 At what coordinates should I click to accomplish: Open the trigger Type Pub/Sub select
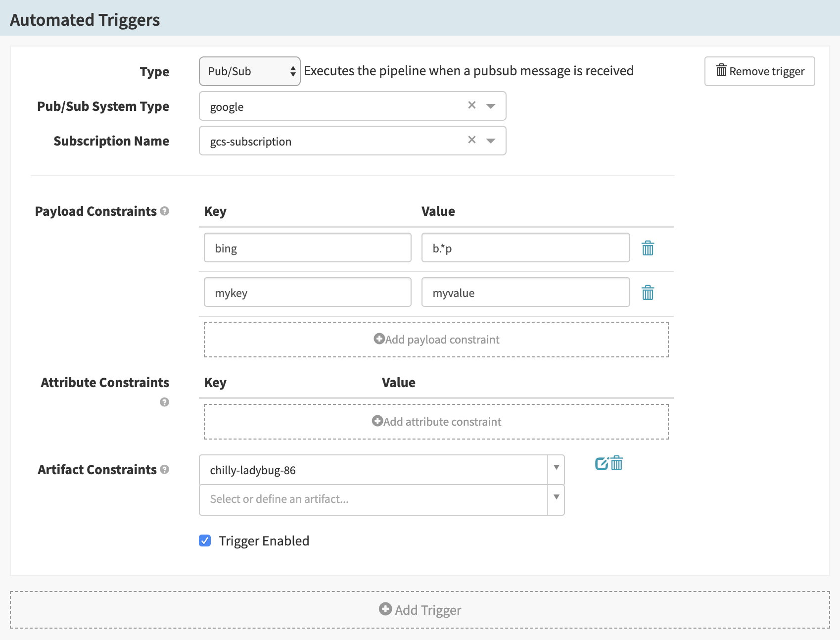pos(250,71)
